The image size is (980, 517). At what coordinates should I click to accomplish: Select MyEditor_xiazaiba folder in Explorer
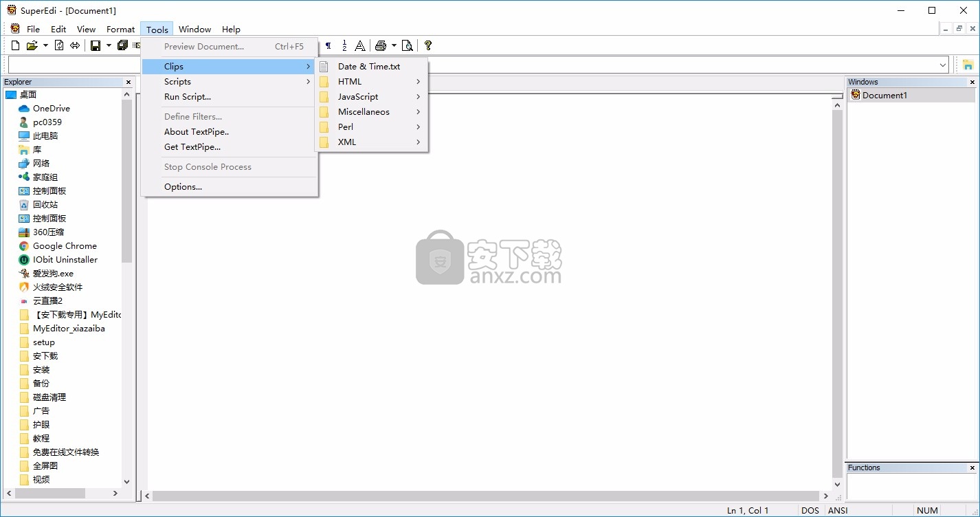69,328
